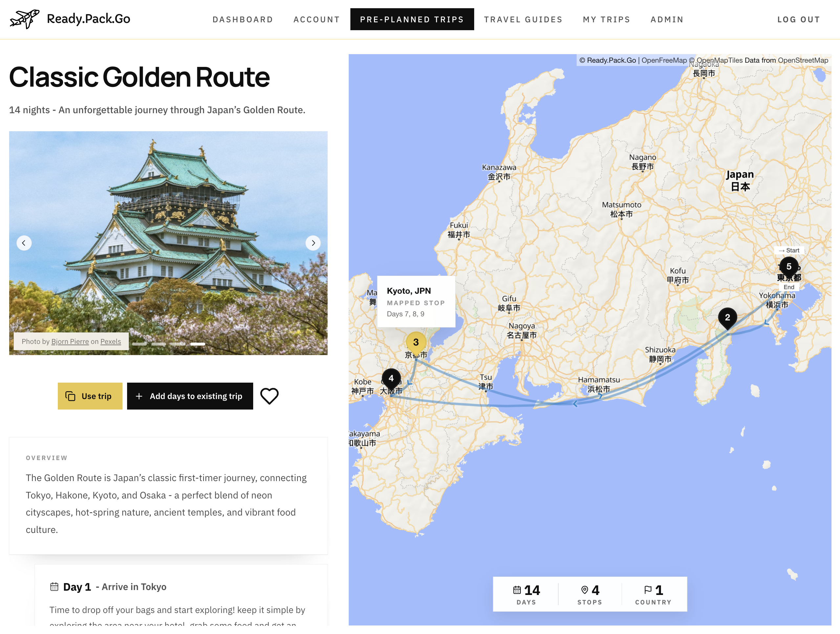Image resolution: width=840 pixels, height=634 pixels.
Task: Open the Admin section
Action: (667, 19)
